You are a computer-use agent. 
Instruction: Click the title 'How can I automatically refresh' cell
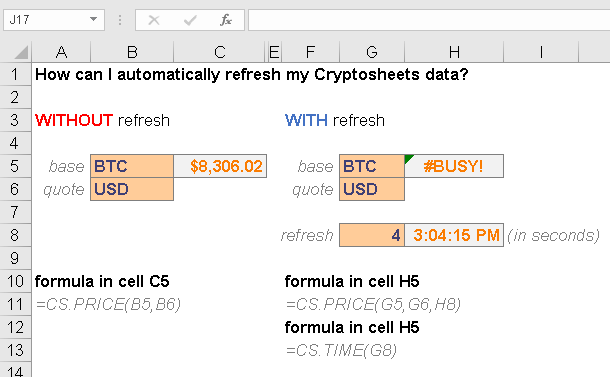[x=251, y=74]
